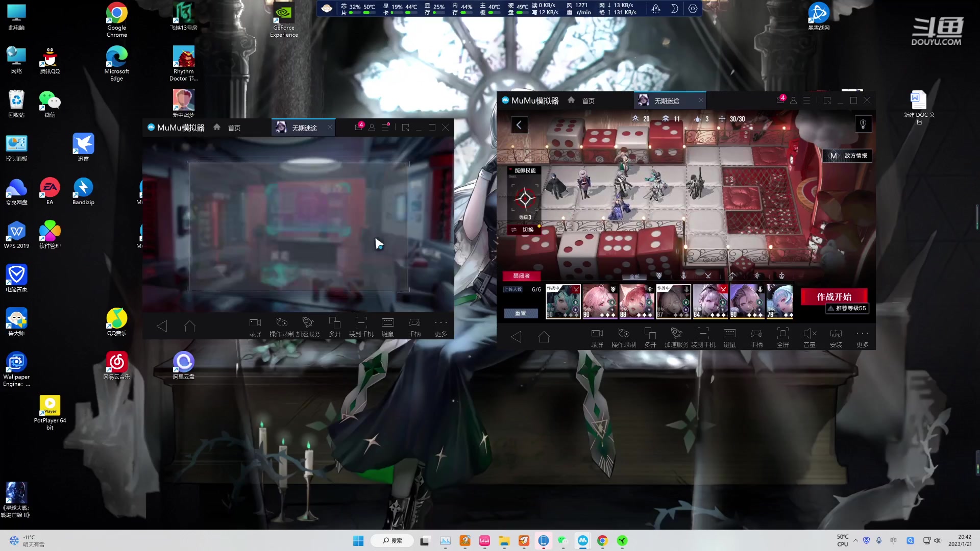Select the level 80 character card
Viewport: 980px width, 551px height.
(x=747, y=302)
